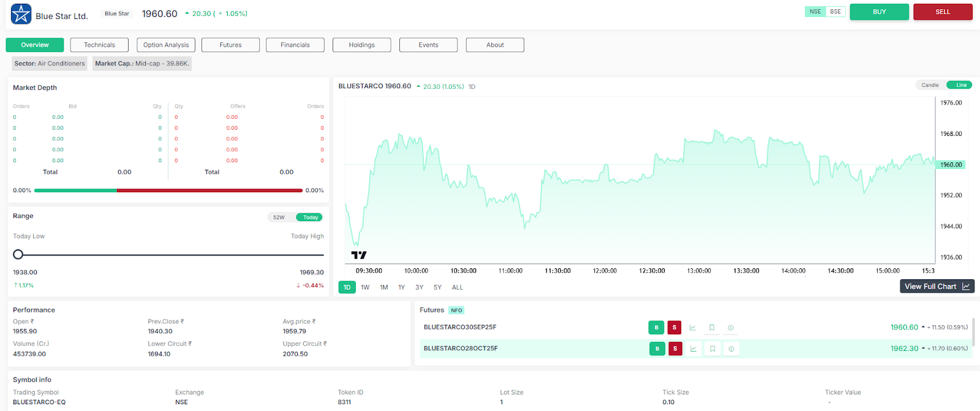The image size is (980, 411).
Task: Bookmark the BLUESTARCO28OCT25F futures contract
Action: [x=712, y=349]
